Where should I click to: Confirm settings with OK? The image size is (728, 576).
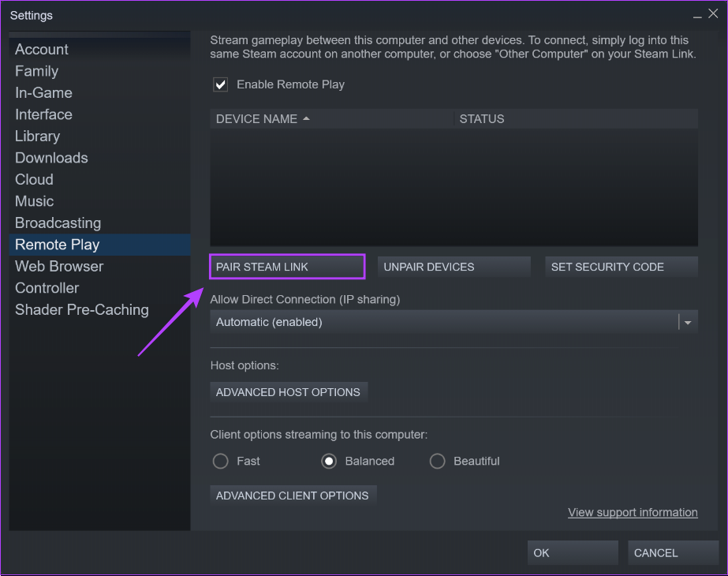click(x=573, y=553)
